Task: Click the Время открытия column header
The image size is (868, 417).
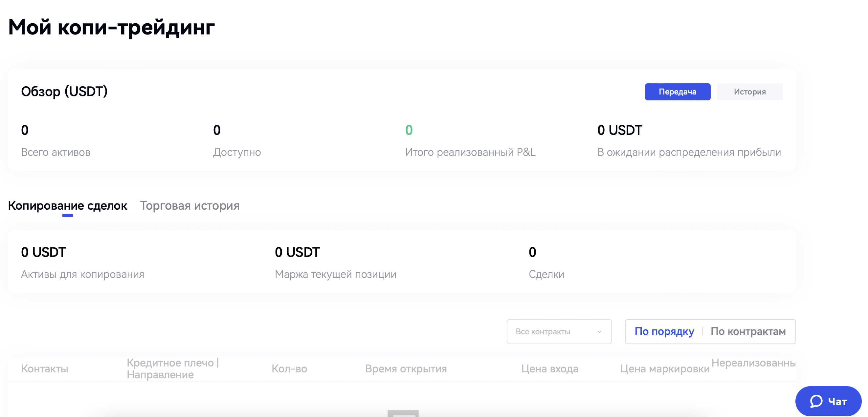Action: [406, 369]
